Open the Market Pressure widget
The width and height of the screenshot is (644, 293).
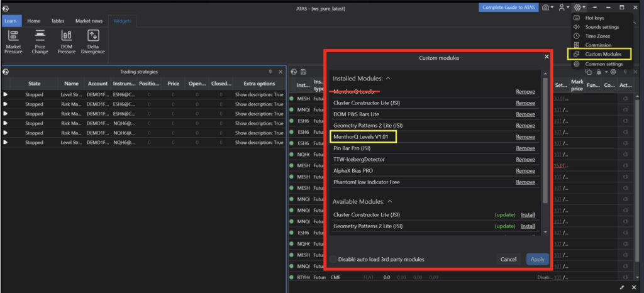tap(13, 42)
